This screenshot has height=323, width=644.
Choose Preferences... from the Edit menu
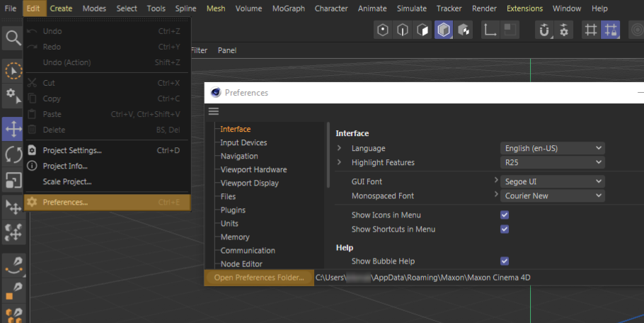click(108, 202)
